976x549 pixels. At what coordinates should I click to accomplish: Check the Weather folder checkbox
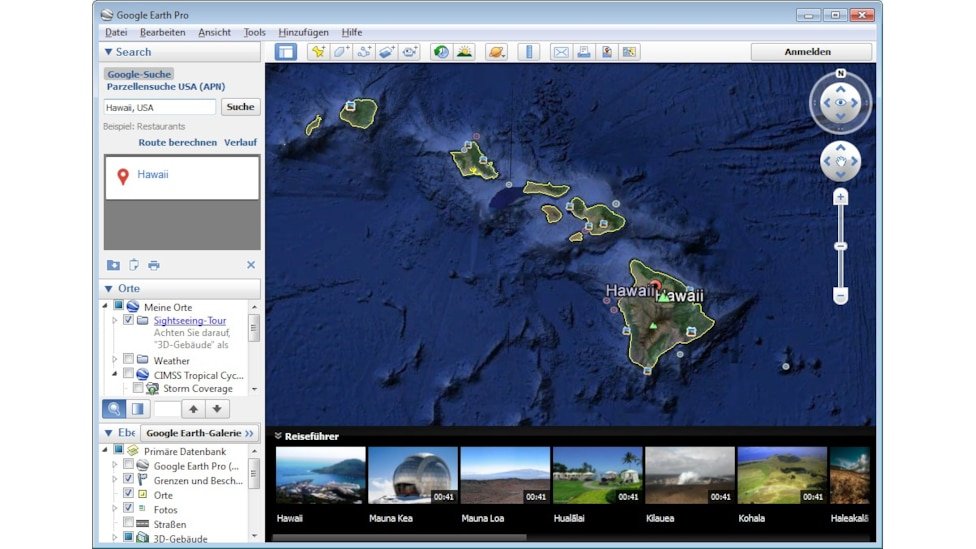(x=128, y=359)
